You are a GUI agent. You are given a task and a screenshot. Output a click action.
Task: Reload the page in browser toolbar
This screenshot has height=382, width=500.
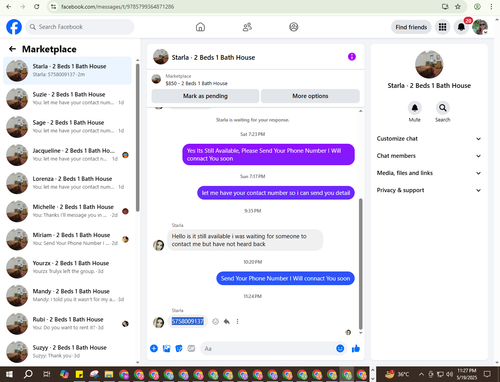(x=37, y=7)
